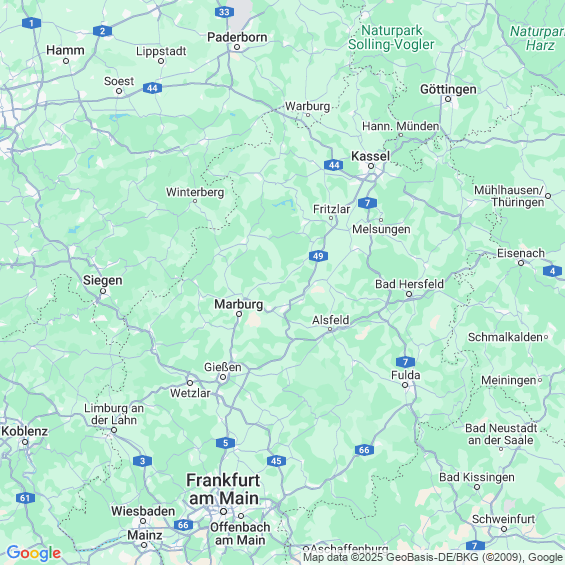Click the A2 highway shield icon
Viewport: 565px width, 565px height.
(102, 31)
